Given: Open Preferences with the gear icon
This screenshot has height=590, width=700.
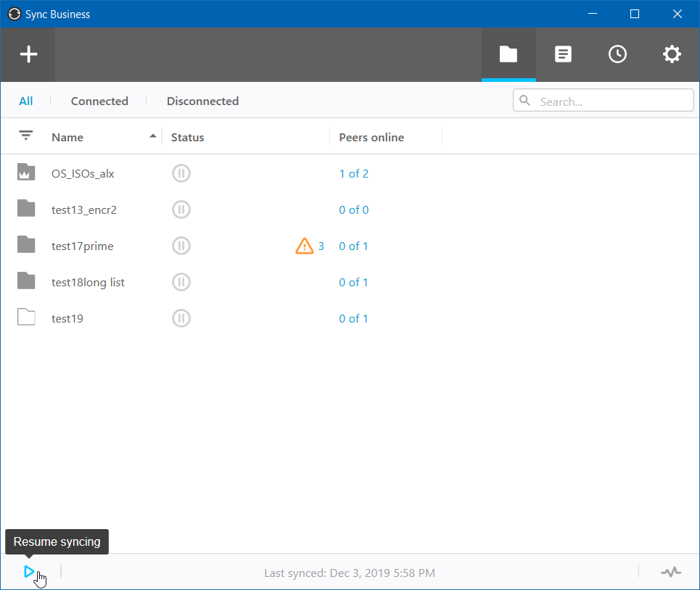Looking at the screenshot, I should [672, 54].
